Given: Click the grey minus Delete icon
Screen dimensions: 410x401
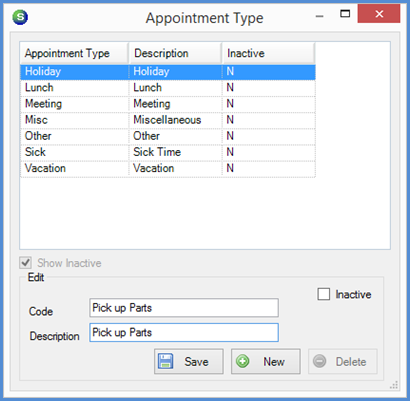Looking at the screenshot, I should 320,361.
